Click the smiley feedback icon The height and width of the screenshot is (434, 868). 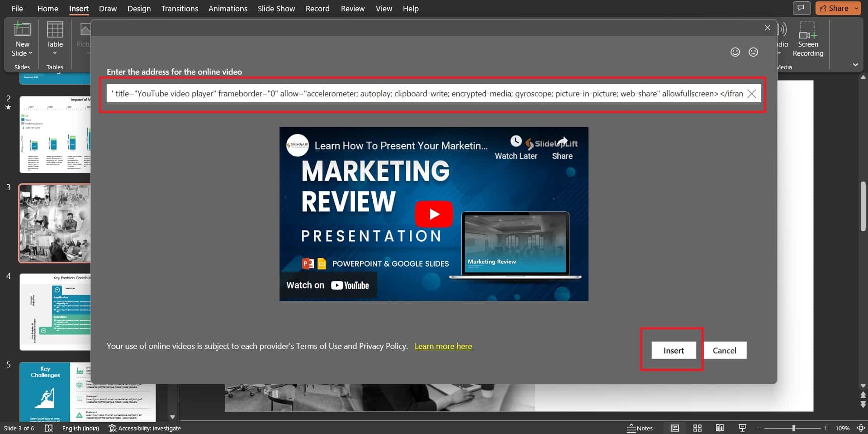[x=734, y=52]
